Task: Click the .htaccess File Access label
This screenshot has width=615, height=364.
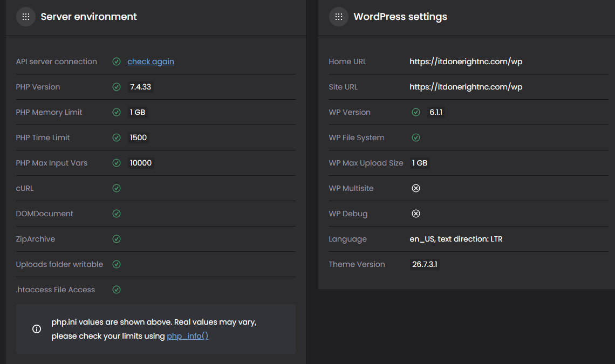Action: (x=56, y=290)
